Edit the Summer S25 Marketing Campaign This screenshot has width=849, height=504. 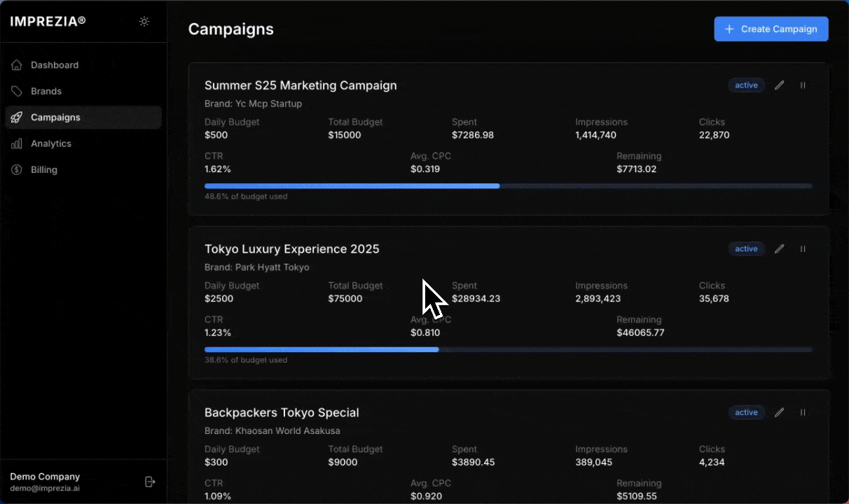pyautogui.click(x=779, y=85)
